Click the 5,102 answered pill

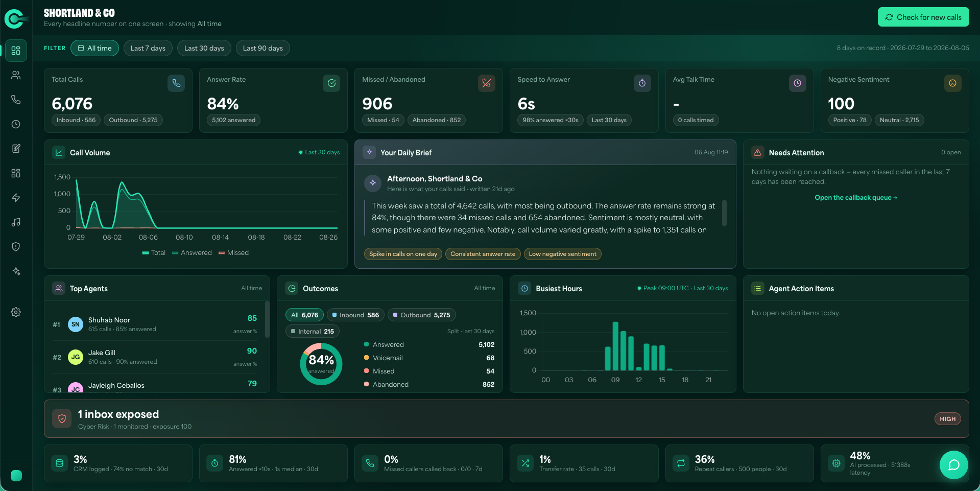233,120
